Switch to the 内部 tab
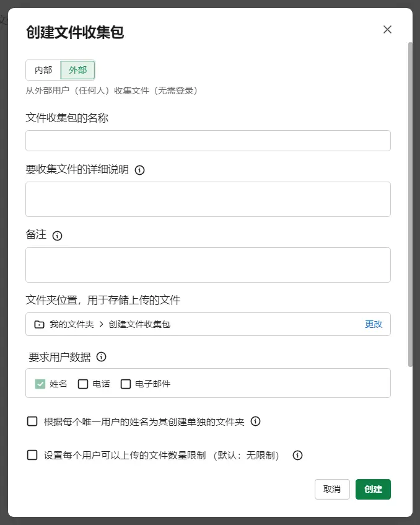This screenshot has width=420, height=525. tap(43, 70)
